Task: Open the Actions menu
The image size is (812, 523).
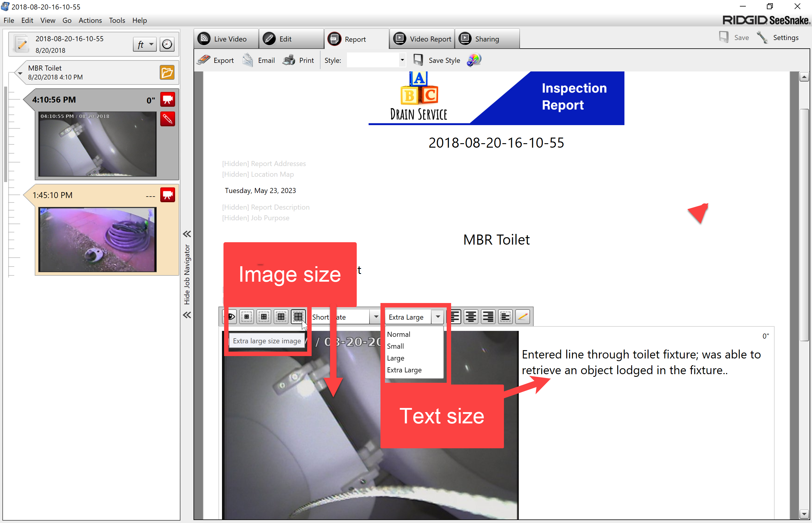Action: (x=90, y=20)
